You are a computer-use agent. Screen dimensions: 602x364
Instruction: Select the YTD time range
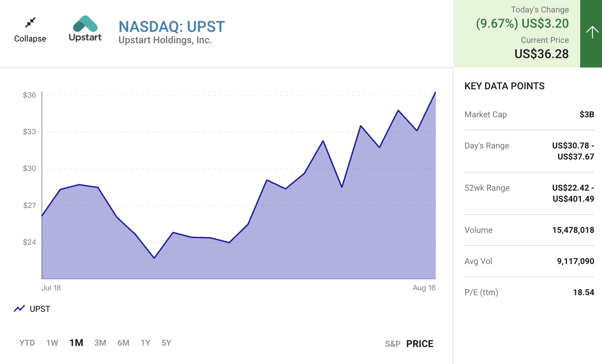coord(27,343)
